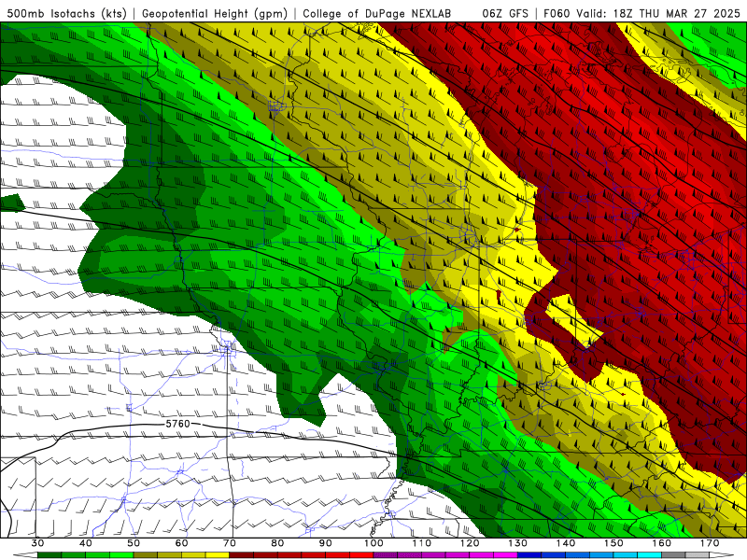Click the 40 label on the color scale
This screenshot has height=560, width=747.
pos(86,543)
